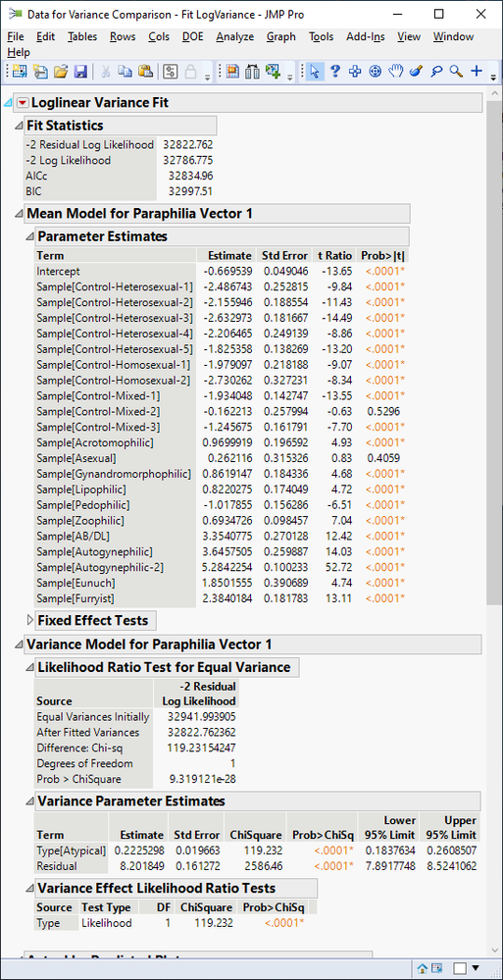Viewport: 503px width, 980px height.
Task: Select the Brush tool
Action: [x=416, y=72]
